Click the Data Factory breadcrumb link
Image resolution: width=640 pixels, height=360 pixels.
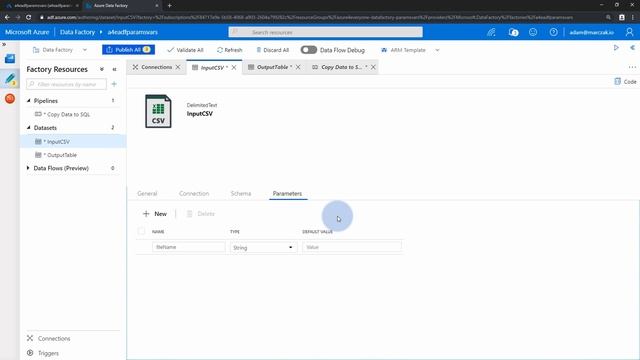point(77,32)
